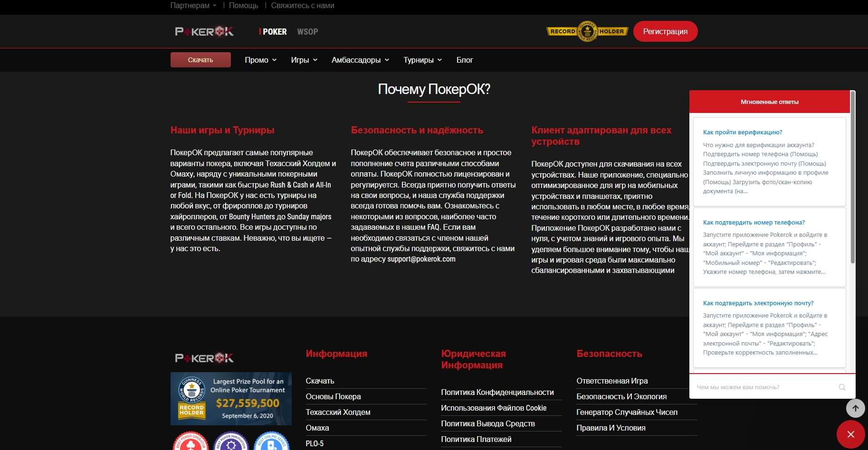This screenshot has height=450, width=868.
Task: Open the Как пройти верификацию? answer card
Action: [769, 161]
